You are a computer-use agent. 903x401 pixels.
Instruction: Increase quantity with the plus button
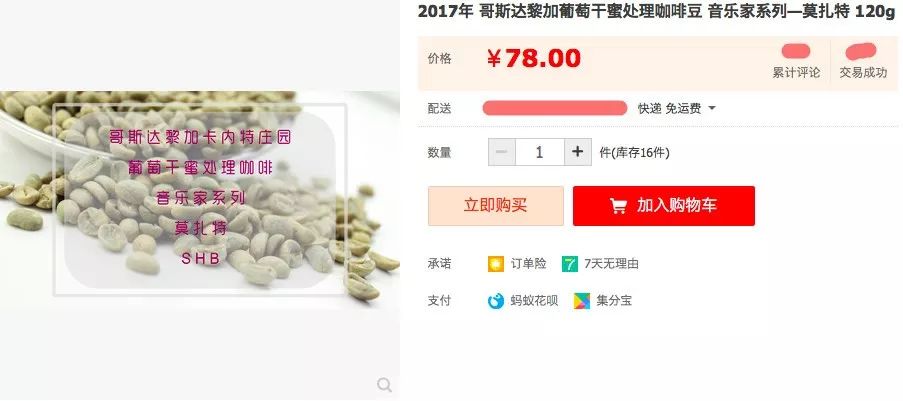click(578, 152)
